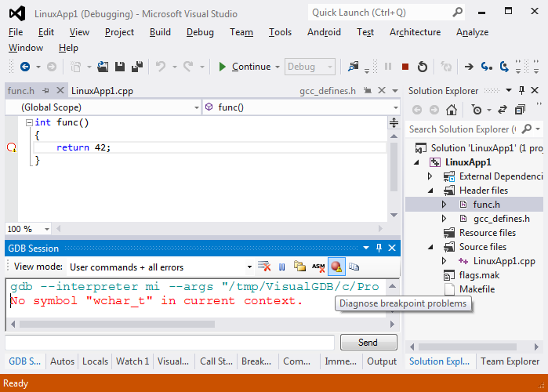
Task: Click the Save All toolbar icon
Action: click(x=137, y=67)
